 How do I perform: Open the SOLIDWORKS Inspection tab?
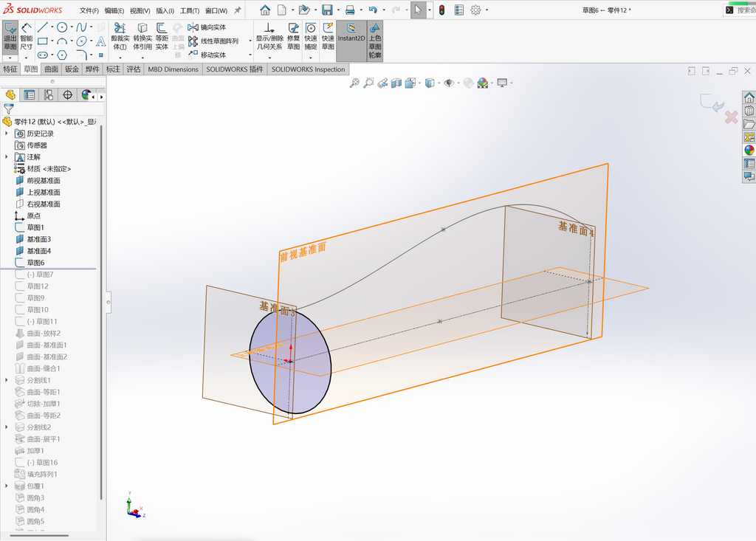coord(308,69)
